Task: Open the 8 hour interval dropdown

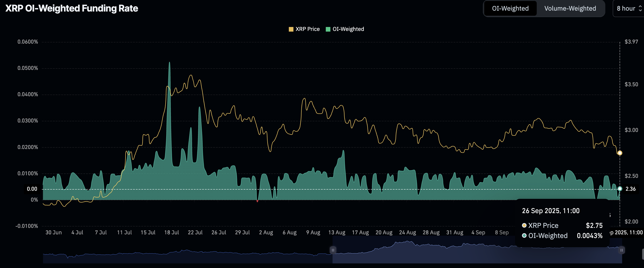Action: coord(626,9)
